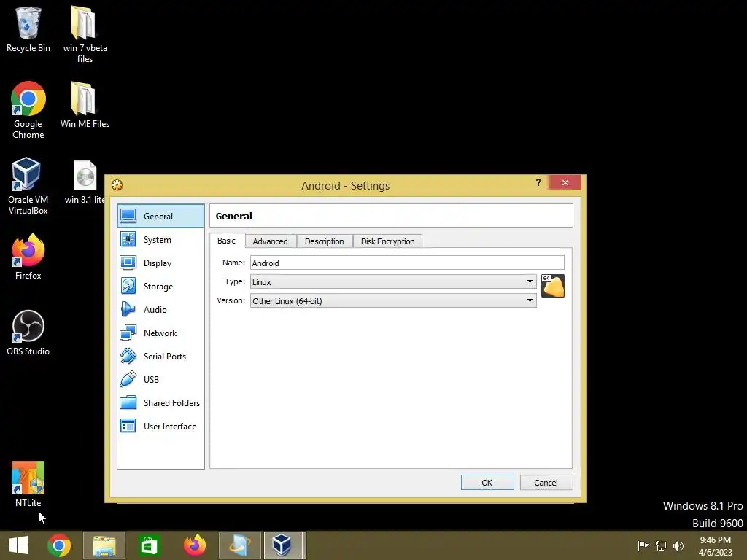The height and width of the screenshot is (560, 747).
Task: Select the Firefox desktop shortcut
Action: click(x=28, y=256)
